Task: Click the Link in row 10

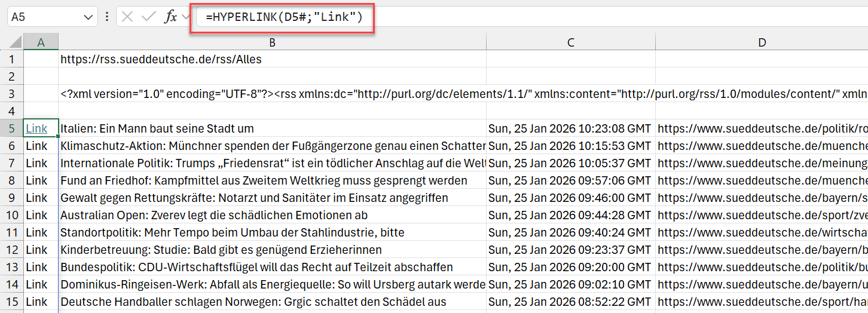Action: (x=36, y=215)
